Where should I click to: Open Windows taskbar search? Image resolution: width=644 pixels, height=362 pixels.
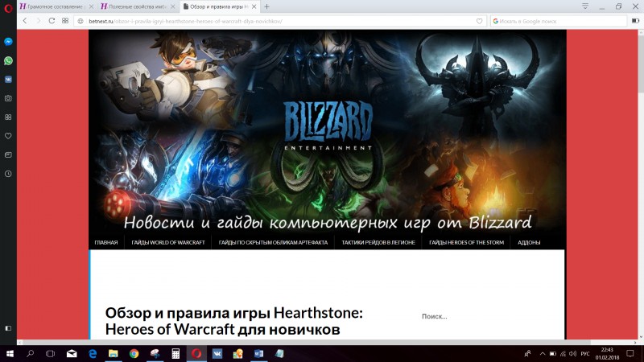(30, 353)
